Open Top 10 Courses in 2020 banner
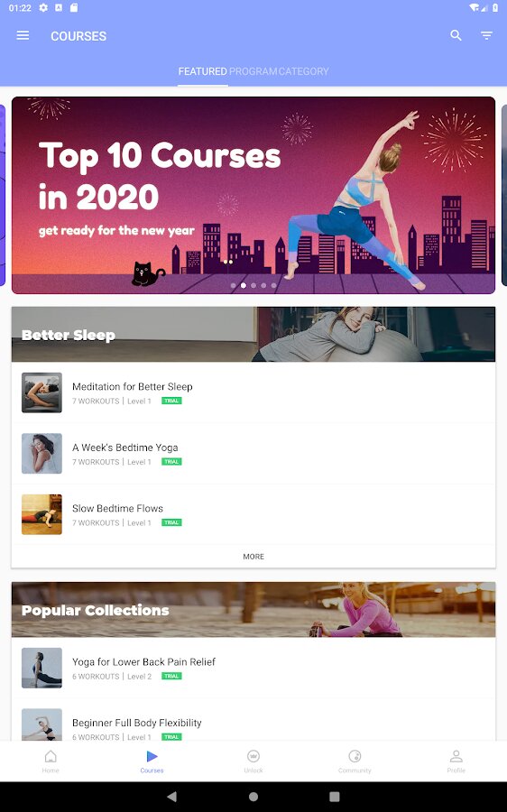 click(253, 195)
